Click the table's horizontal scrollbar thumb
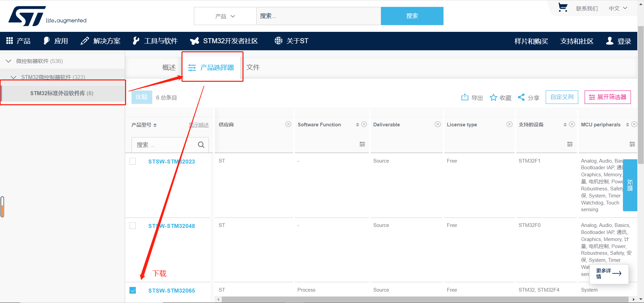This screenshot has height=303, width=644. point(425,299)
